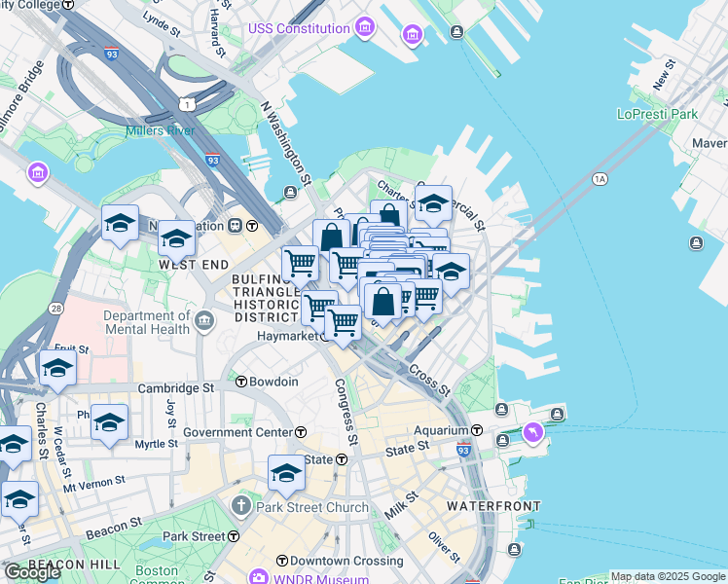728x584 pixels.
Task: Click the ferry icon beside N Washington St
Action: [x=291, y=192]
